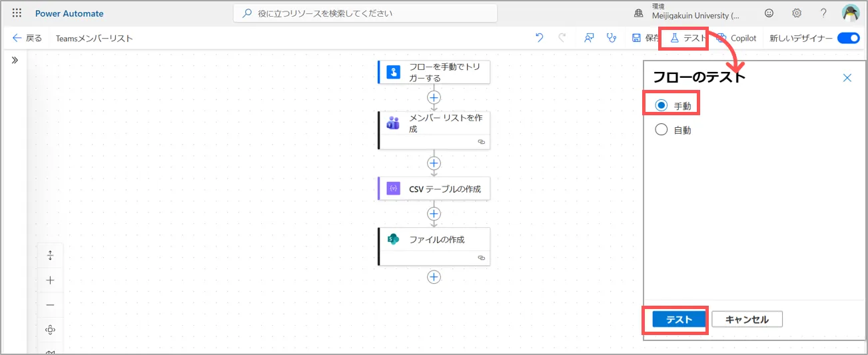Select the 手動 radio button
The image size is (868, 355).
pos(661,105)
